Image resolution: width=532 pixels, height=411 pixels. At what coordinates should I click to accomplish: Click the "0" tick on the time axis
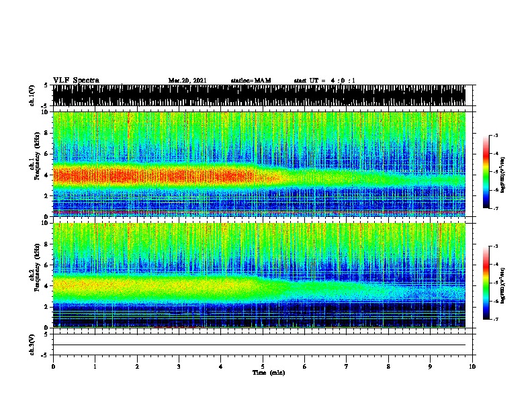click(53, 367)
